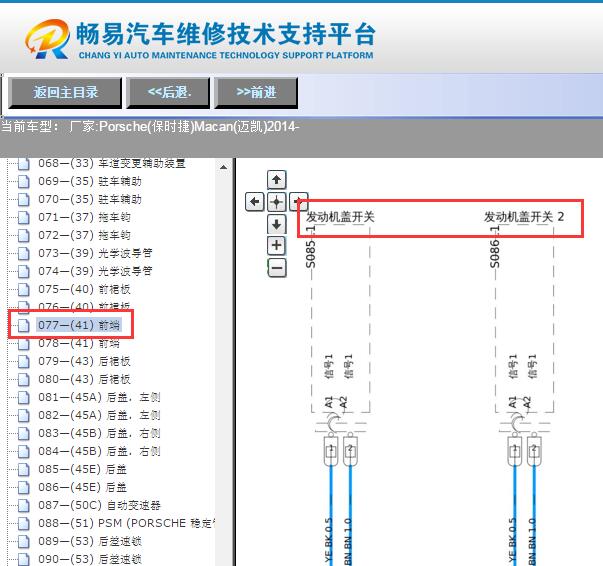The width and height of the screenshot is (603, 566).
Task: Open tree item 086—(45E) 后盖
Action: 82,488
